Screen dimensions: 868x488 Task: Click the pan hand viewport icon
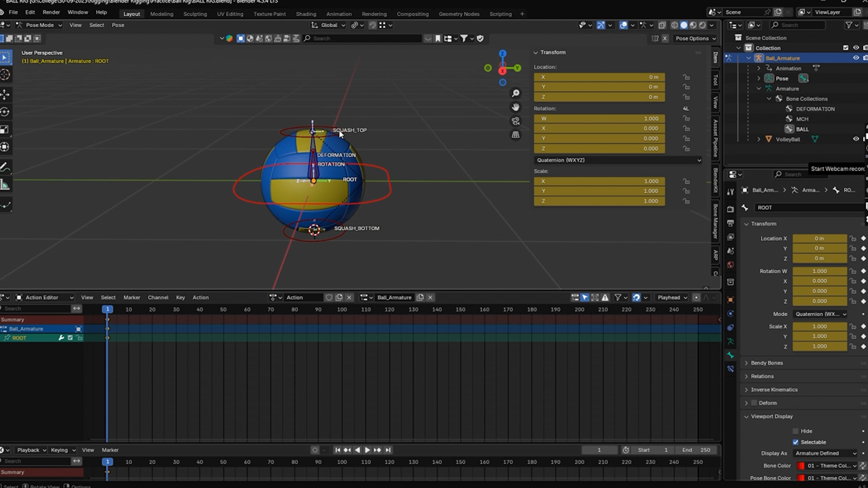click(x=516, y=107)
